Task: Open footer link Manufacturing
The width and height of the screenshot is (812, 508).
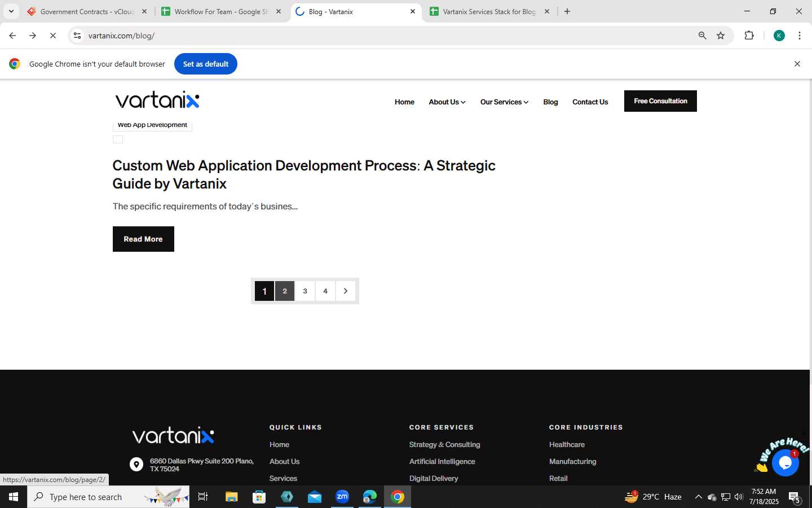Action: (x=572, y=462)
